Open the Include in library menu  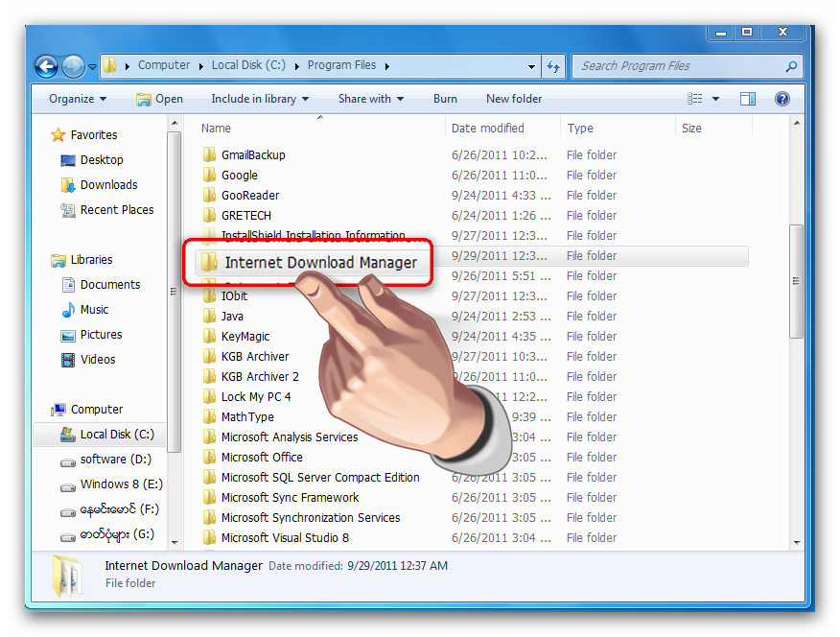tap(260, 99)
